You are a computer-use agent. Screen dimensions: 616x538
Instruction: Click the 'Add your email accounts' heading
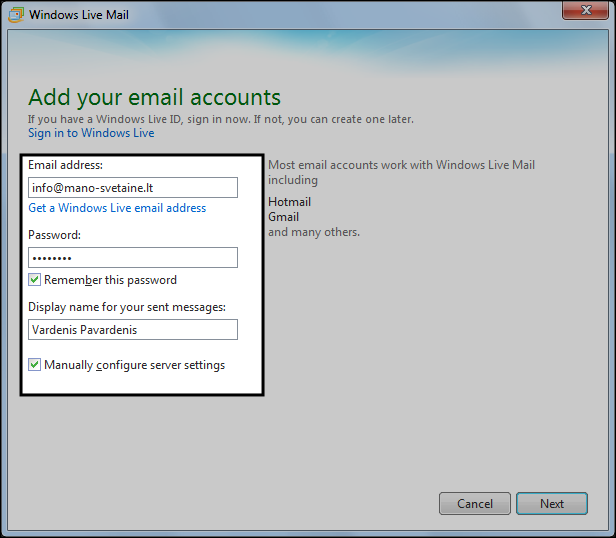(x=154, y=97)
